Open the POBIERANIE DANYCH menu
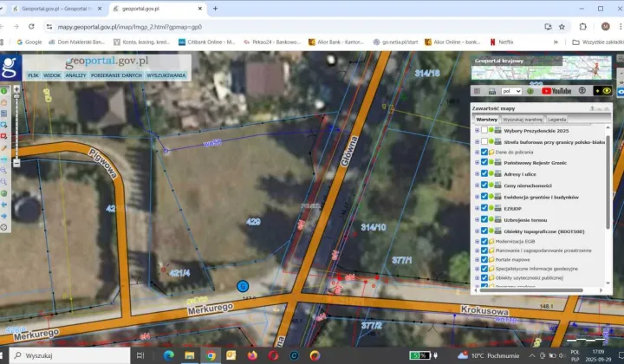The image size is (624, 364). (x=115, y=75)
